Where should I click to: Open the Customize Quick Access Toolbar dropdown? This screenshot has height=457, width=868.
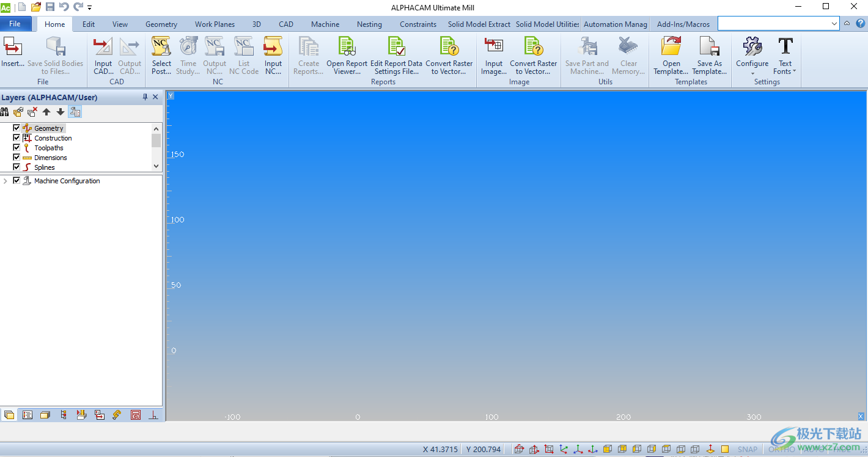[90, 8]
